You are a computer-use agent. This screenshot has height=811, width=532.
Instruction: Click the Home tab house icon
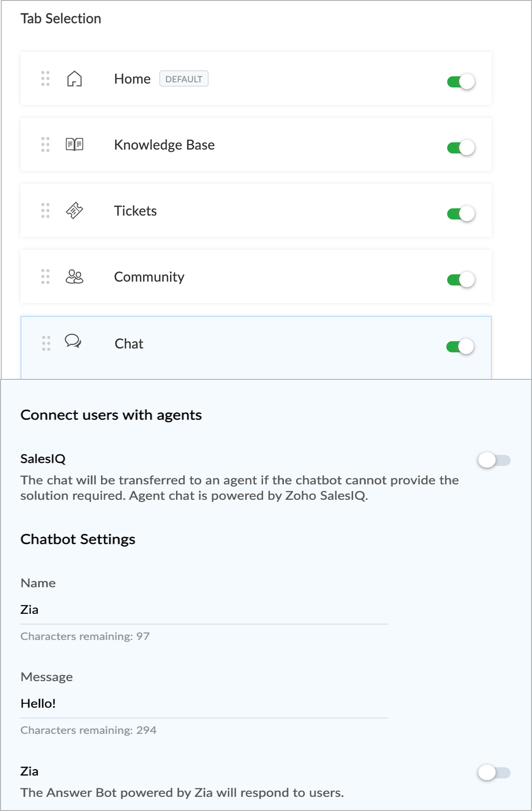coord(75,79)
